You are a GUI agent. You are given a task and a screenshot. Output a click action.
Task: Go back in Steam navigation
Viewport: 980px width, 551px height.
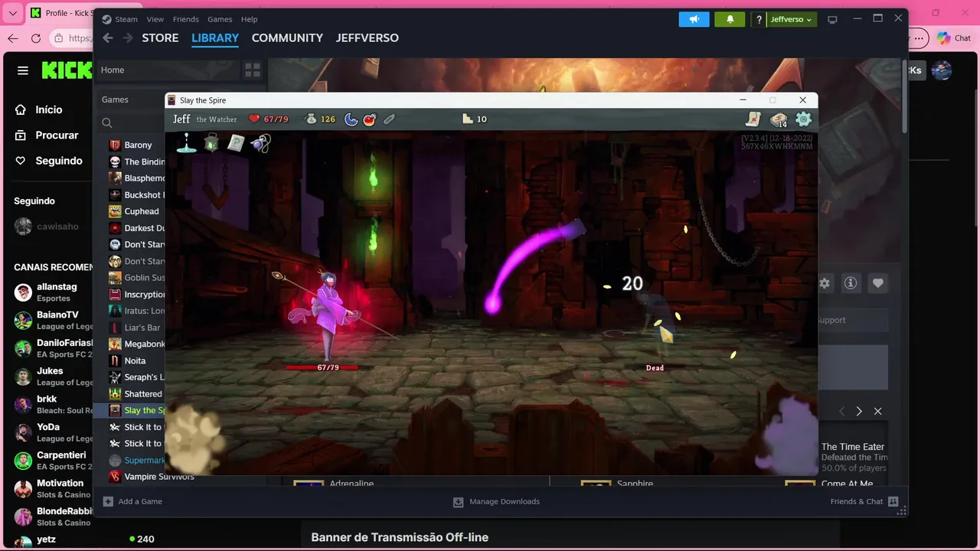[x=108, y=37]
